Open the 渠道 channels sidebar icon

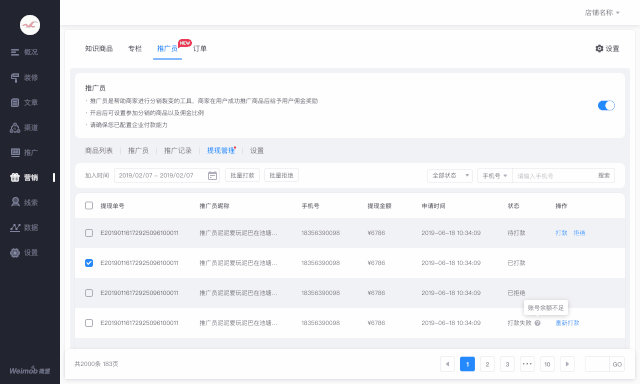click(x=15, y=128)
